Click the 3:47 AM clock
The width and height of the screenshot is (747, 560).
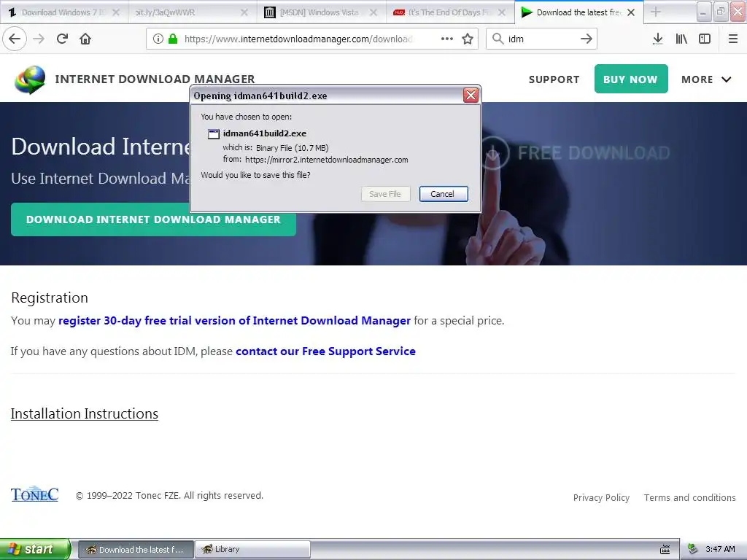[720, 550]
